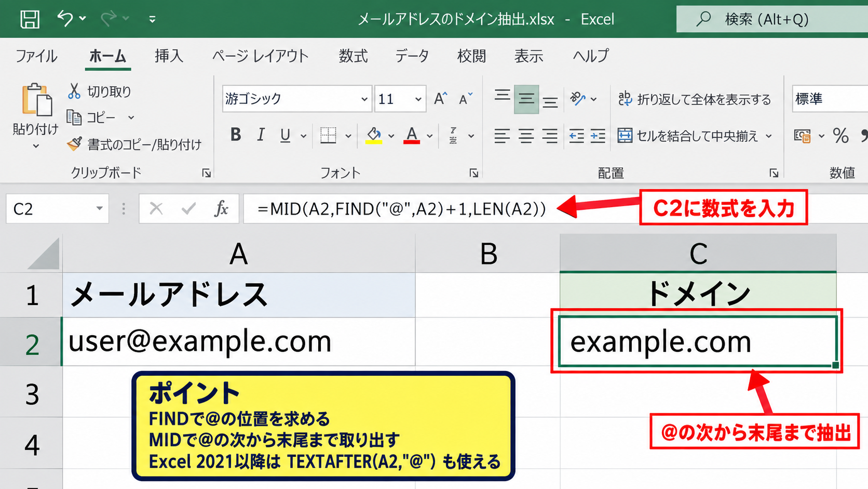
Task: Toggle wrap text (折り返して全体を表示する)
Action: pos(695,99)
